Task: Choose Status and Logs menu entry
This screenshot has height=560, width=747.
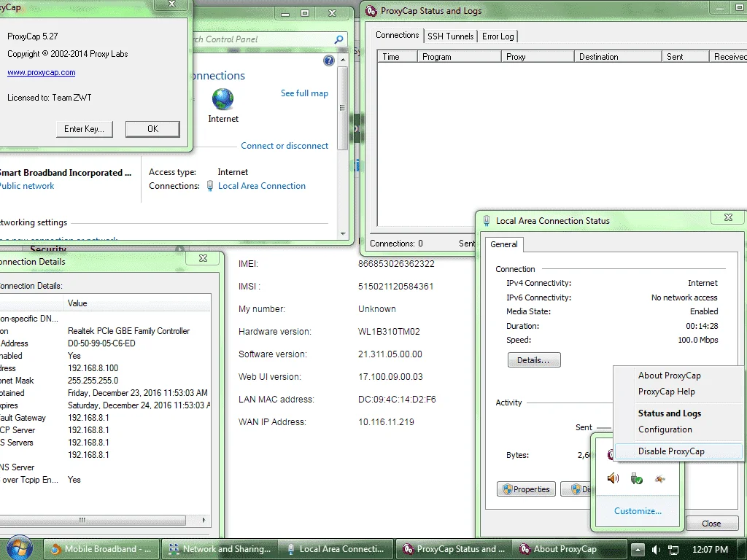Action: (670, 413)
